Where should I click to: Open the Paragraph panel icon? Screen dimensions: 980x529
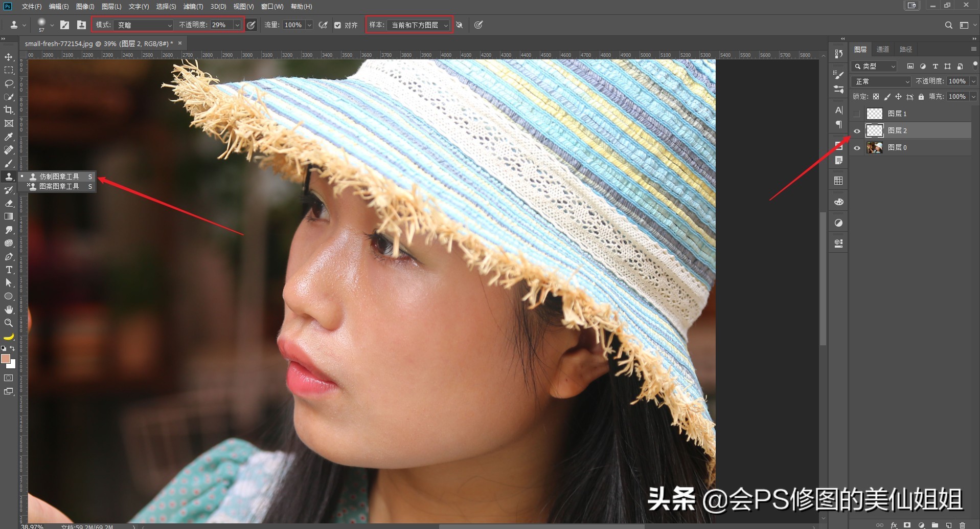pyautogui.click(x=838, y=124)
